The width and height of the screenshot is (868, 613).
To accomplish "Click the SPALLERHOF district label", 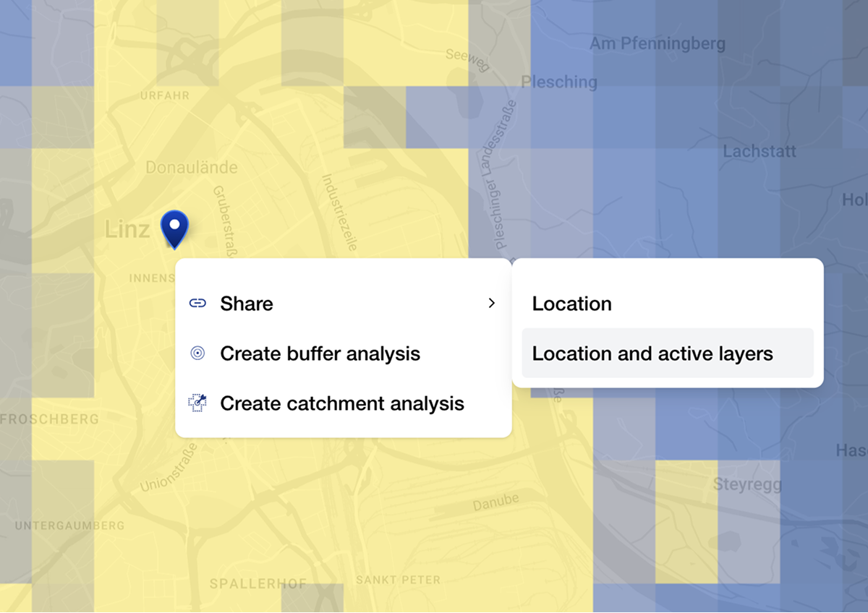I will point(258,583).
